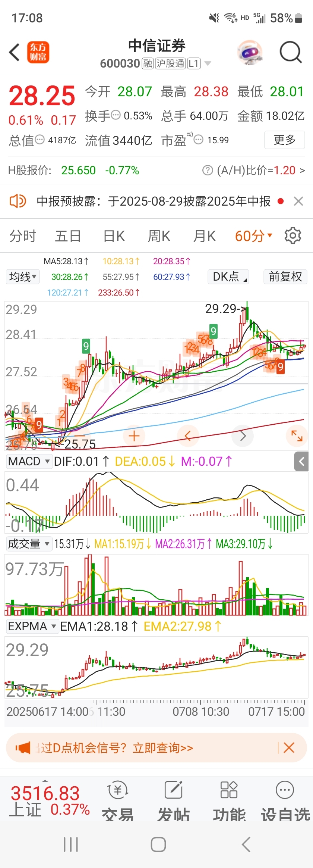This screenshot has height=868, width=313.
Task: Open the 交易 trade button
Action: 118,801
